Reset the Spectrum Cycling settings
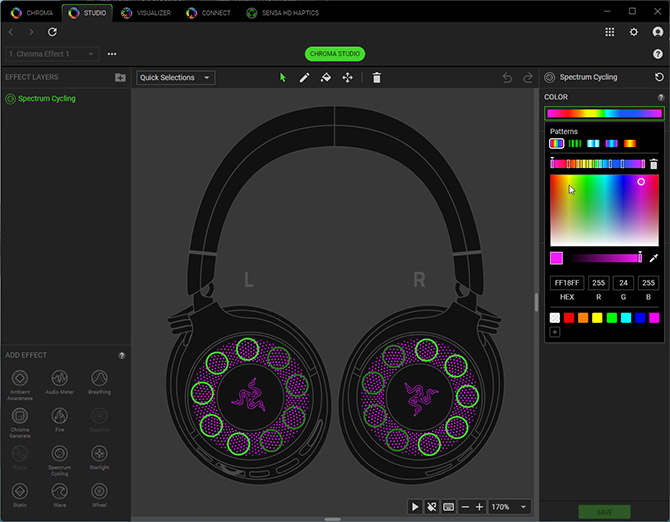Screen dimensions: 670x522 (x=659, y=77)
